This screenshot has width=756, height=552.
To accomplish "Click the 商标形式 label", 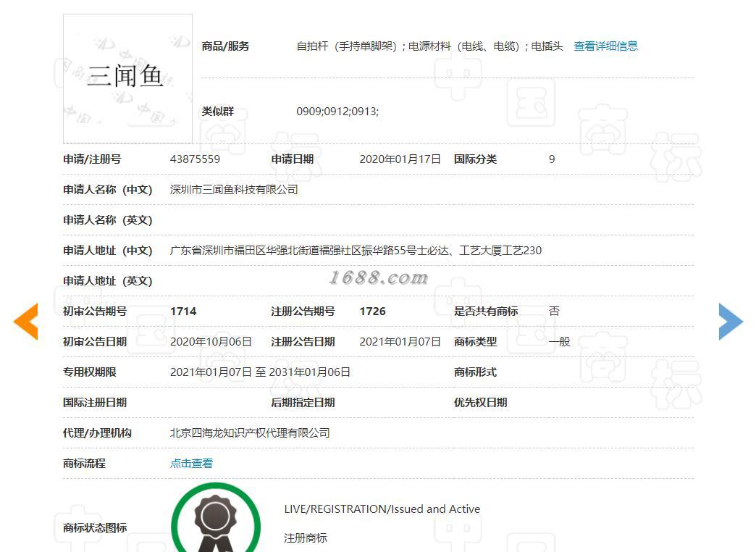I will tap(475, 372).
